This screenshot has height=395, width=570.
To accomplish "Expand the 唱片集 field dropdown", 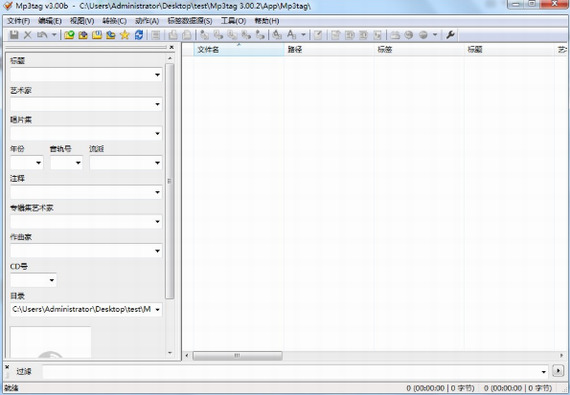I will click(157, 133).
